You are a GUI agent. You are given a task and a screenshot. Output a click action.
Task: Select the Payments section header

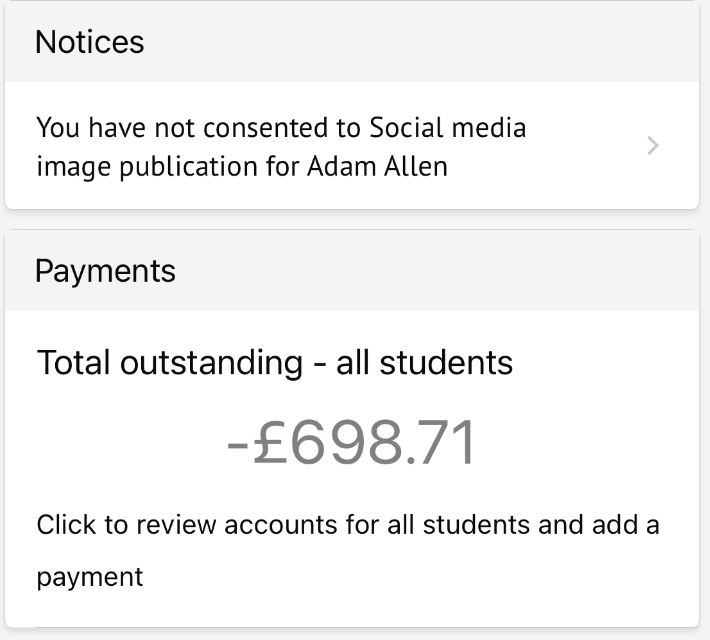point(352,271)
